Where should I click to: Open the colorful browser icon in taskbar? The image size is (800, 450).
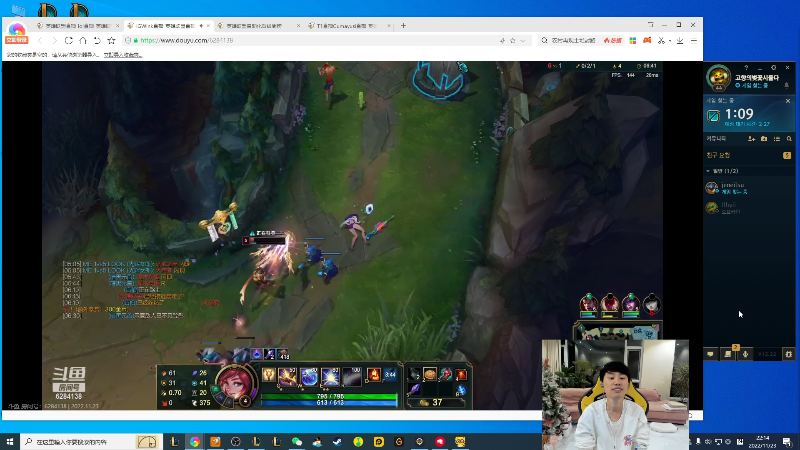tap(195, 441)
